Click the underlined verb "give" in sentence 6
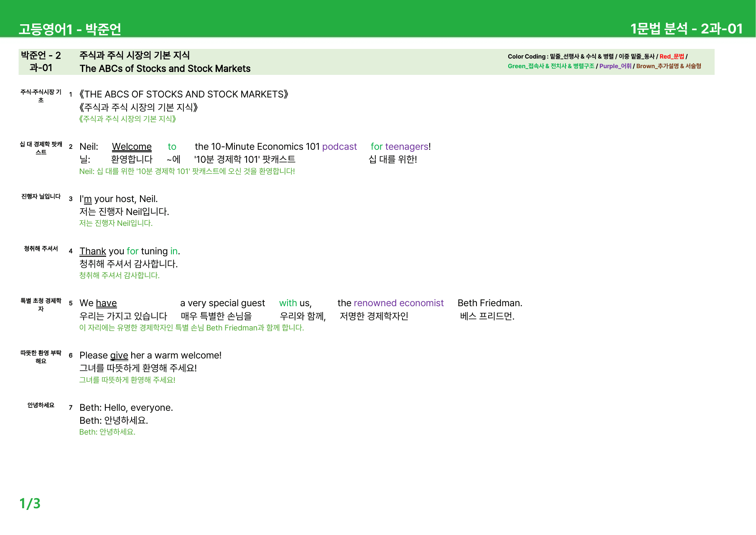The height and width of the screenshot is (535, 756). pos(119,356)
